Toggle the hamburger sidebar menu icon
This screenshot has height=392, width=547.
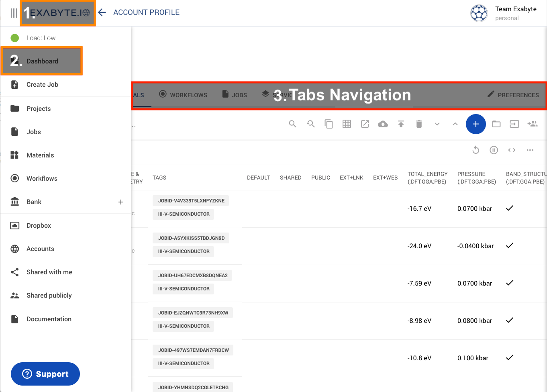click(x=14, y=13)
